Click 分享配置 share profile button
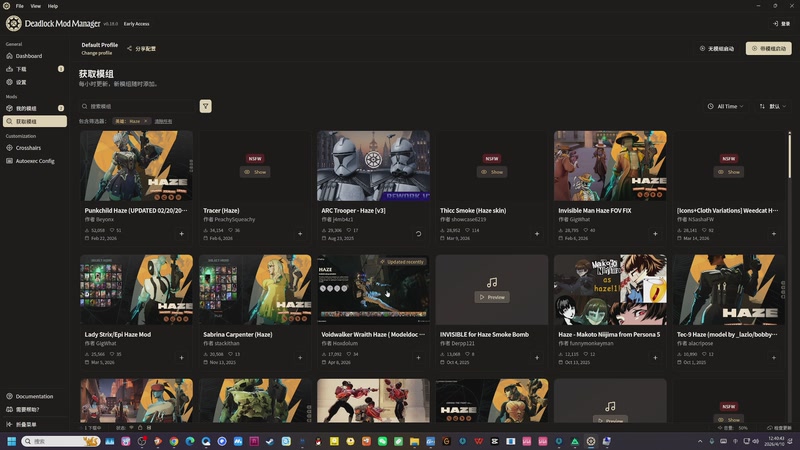This screenshot has height=450, width=800. click(141, 49)
